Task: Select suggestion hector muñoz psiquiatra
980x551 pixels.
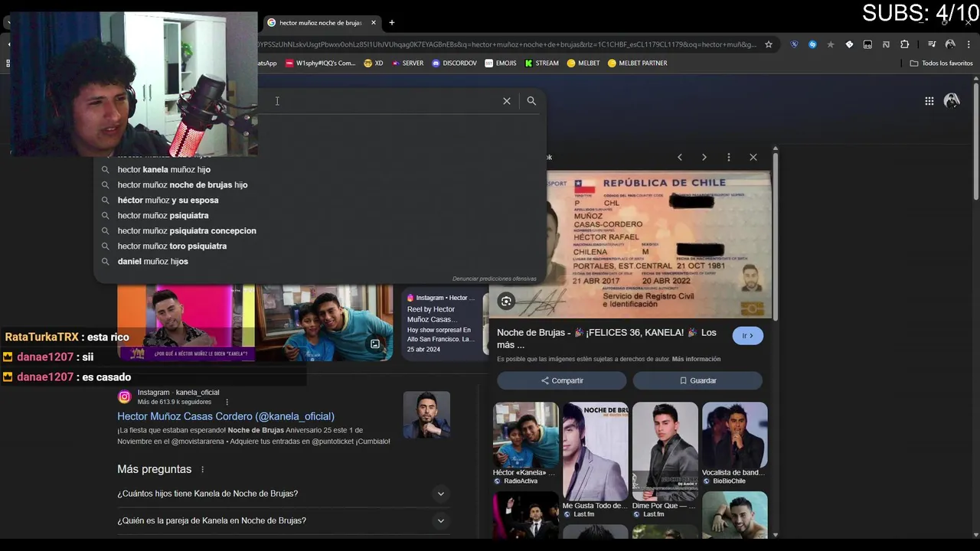Action: tap(163, 216)
